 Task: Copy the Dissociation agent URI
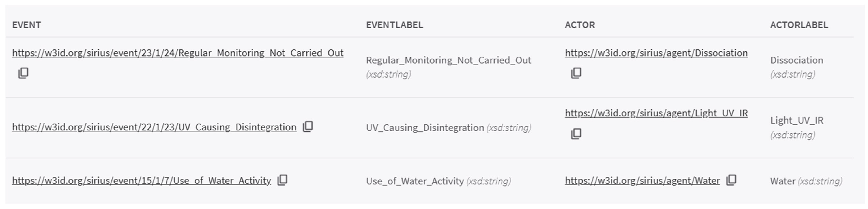pyautogui.click(x=576, y=73)
